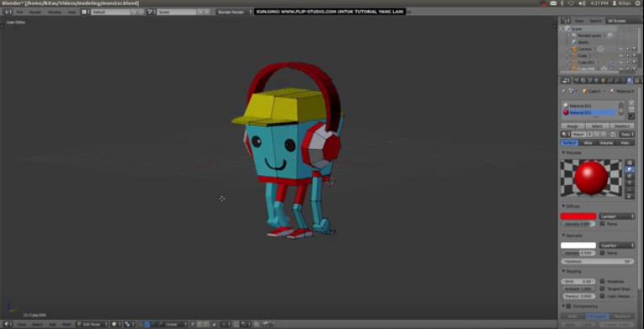This screenshot has height=329, width=644.
Task: Open the Outliner View menu
Action: pyautogui.click(x=579, y=20)
